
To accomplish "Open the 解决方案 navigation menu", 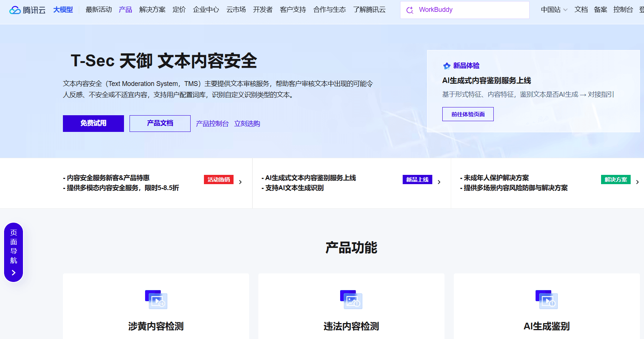I will [152, 10].
